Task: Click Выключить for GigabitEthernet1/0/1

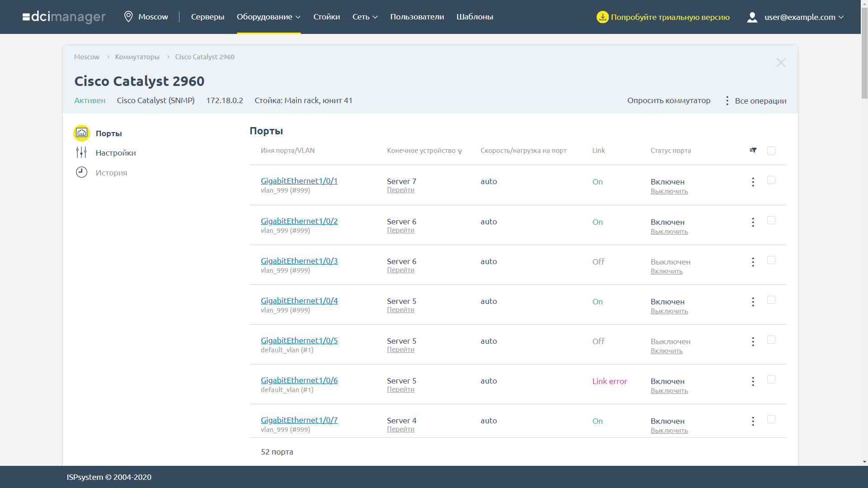Action: coord(669,191)
